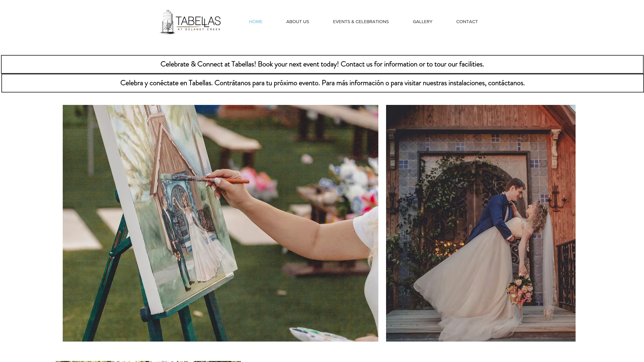
Task: Open the About Us menu item
Action: point(298,22)
